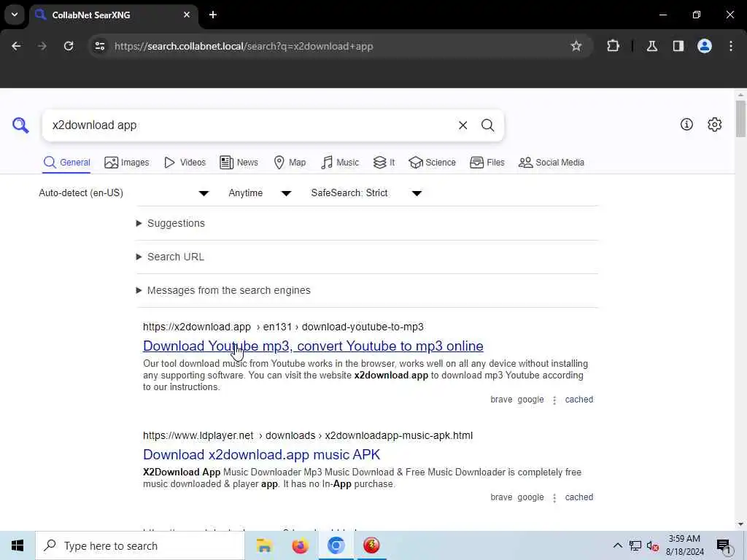Click the page vertical scrollbar thumb
Image resolution: width=747 pixels, height=560 pixels.
click(740, 118)
